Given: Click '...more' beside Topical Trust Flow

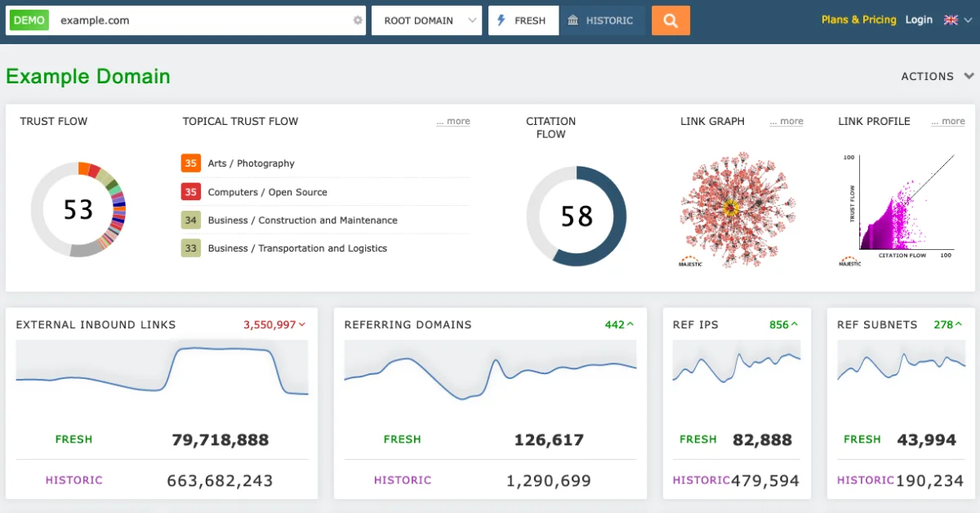Looking at the screenshot, I should 453,120.
